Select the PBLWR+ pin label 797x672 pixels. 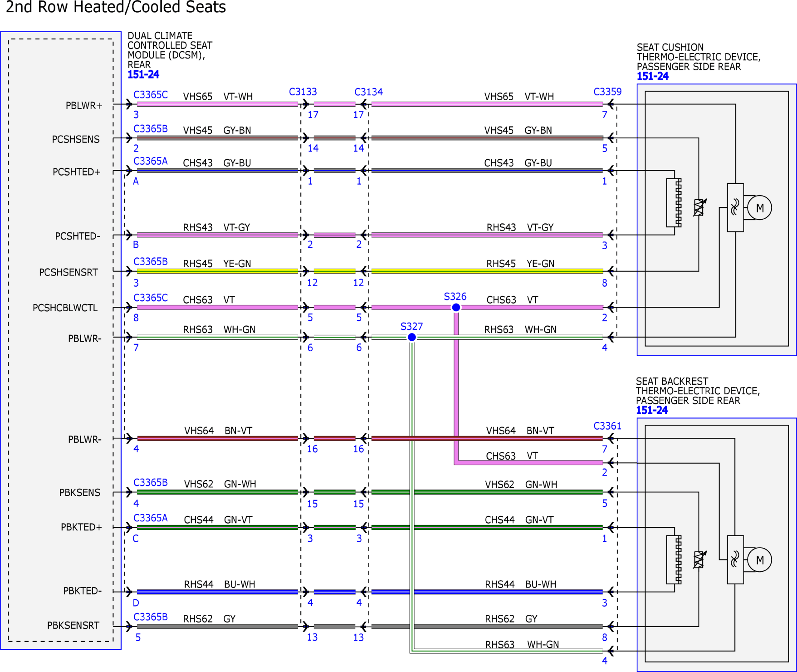click(84, 106)
